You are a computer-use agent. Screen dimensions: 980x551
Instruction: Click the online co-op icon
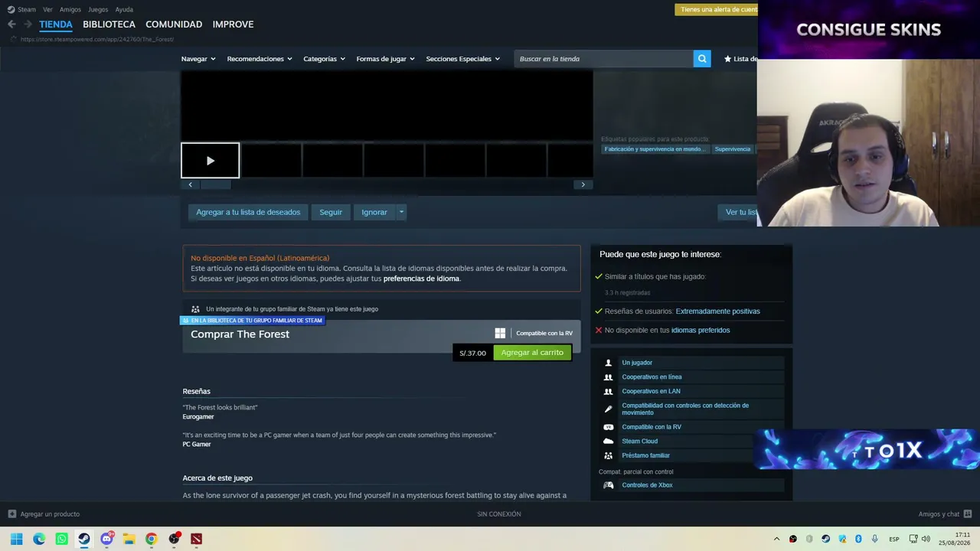click(609, 377)
